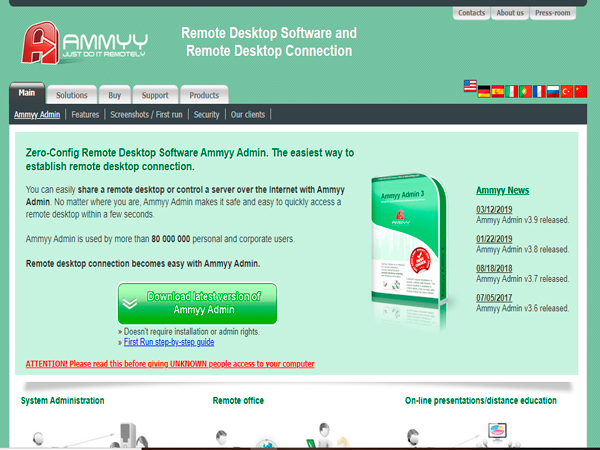Open the 01/22/2019 news entry
This screenshot has width=600, height=450.
pyautogui.click(x=494, y=239)
